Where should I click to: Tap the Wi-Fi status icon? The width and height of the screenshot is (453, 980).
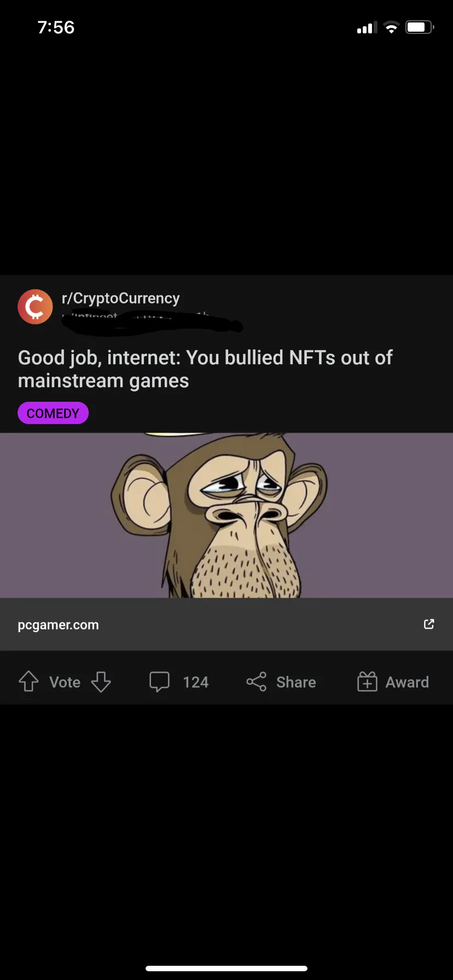tap(391, 27)
